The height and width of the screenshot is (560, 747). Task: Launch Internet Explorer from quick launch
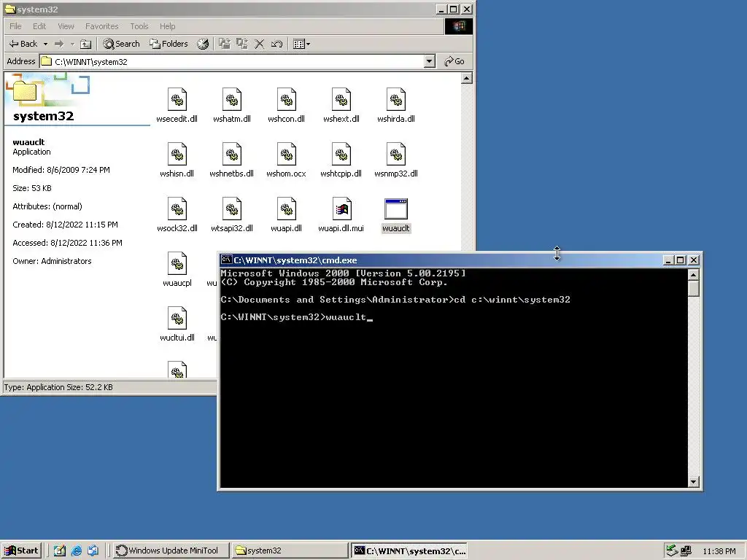tap(76, 551)
